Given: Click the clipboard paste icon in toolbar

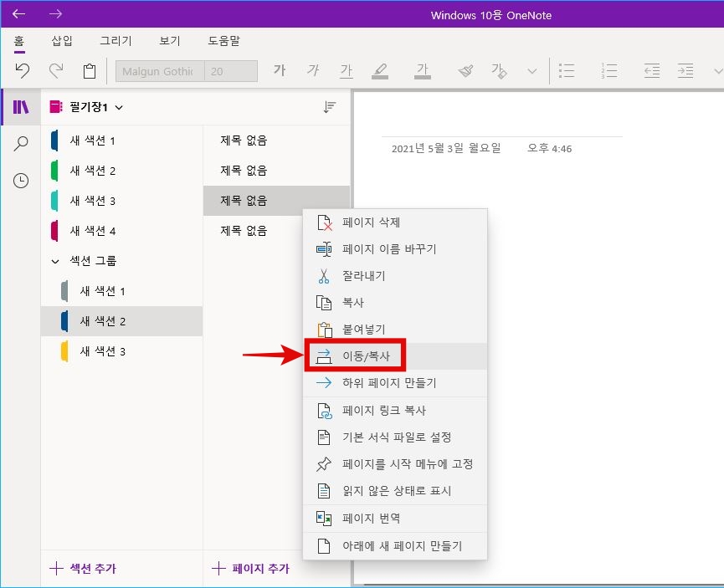Looking at the screenshot, I should (x=90, y=70).
